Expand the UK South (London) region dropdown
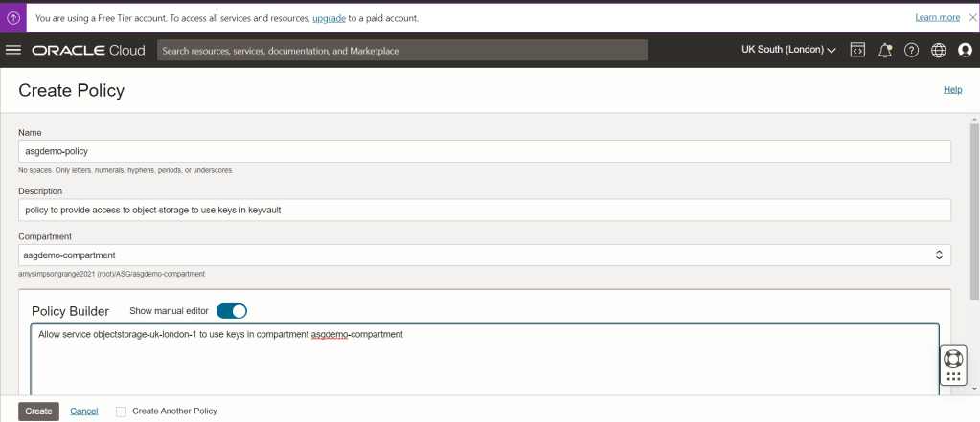 788,50
